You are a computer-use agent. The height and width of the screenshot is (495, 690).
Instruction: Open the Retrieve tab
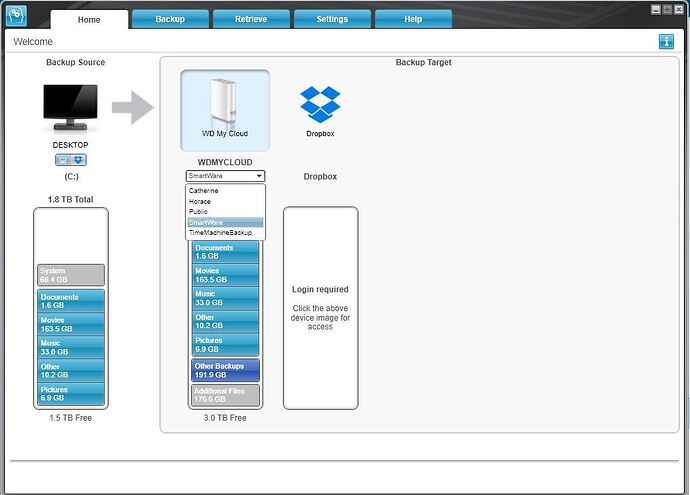251,19
